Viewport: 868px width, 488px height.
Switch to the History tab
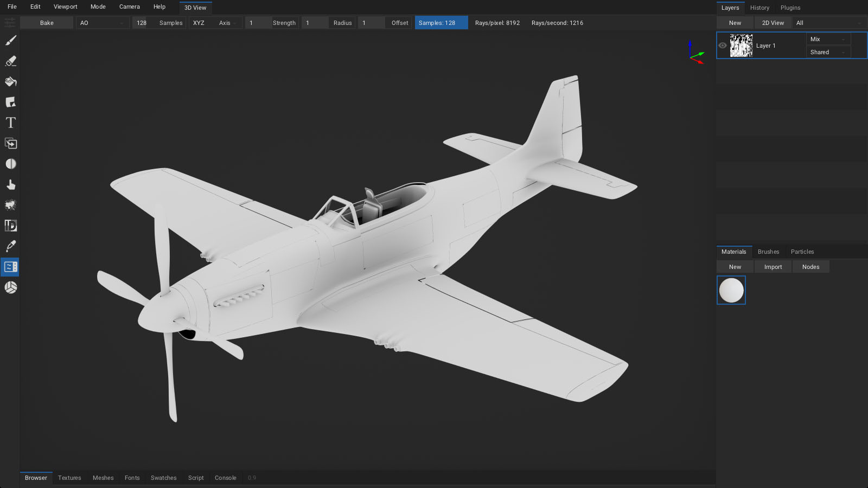759,8
